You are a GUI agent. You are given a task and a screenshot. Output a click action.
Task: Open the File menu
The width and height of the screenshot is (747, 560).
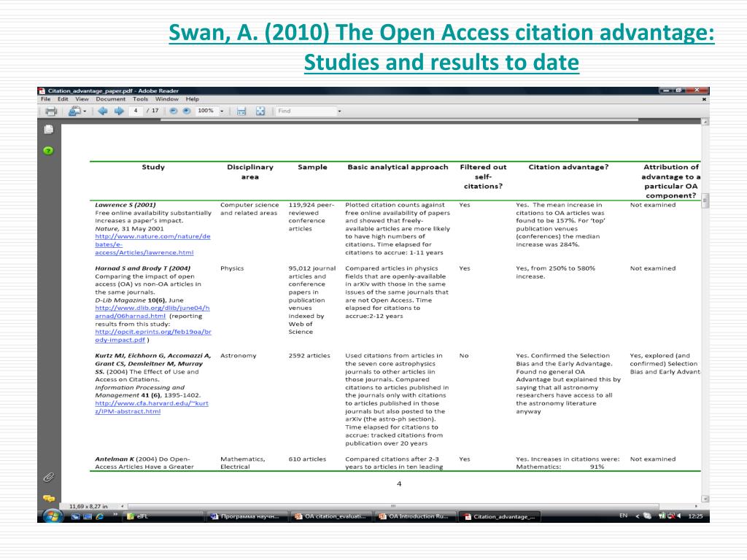point(46,99)
